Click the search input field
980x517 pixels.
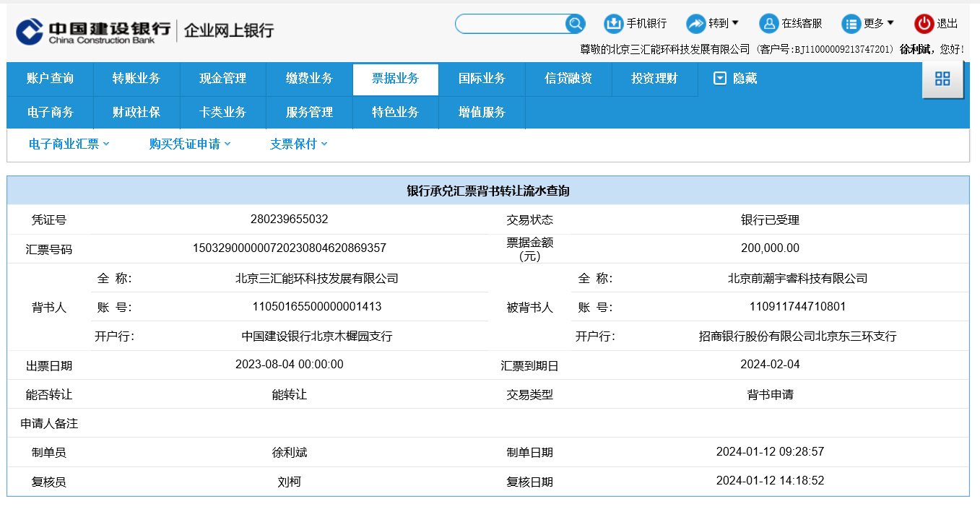[510, 24]
